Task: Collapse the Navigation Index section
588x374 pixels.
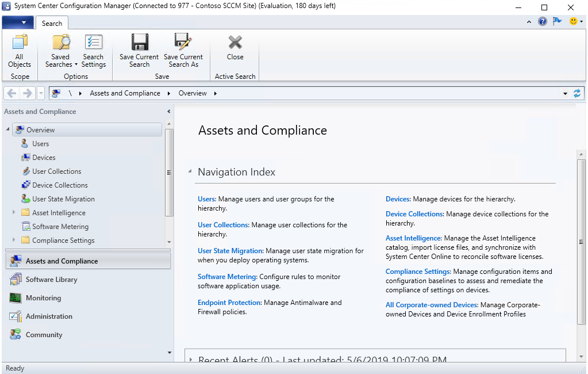Action: pyautogui.click(x=190, y=171)
